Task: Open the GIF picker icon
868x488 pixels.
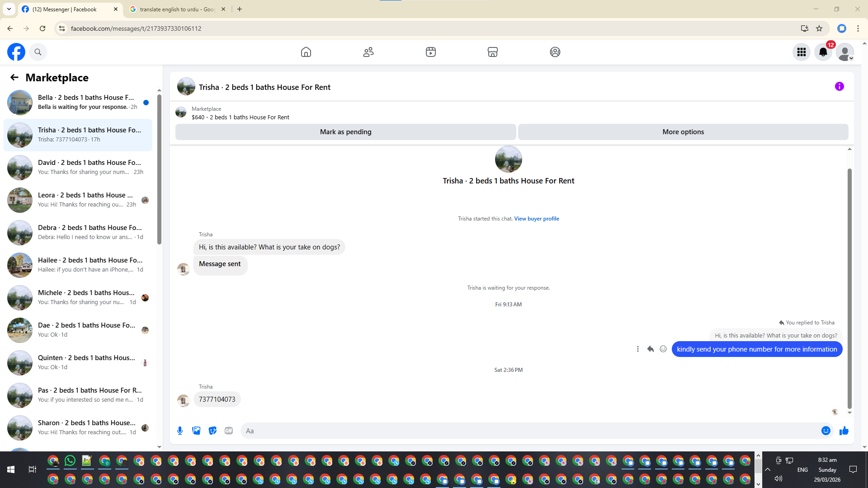Action: pyautogui.click(x=229, y=431)
